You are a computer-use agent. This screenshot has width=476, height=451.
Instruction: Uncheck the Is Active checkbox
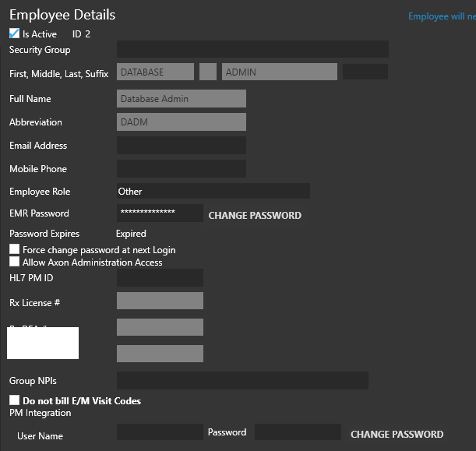coord(15,33)
